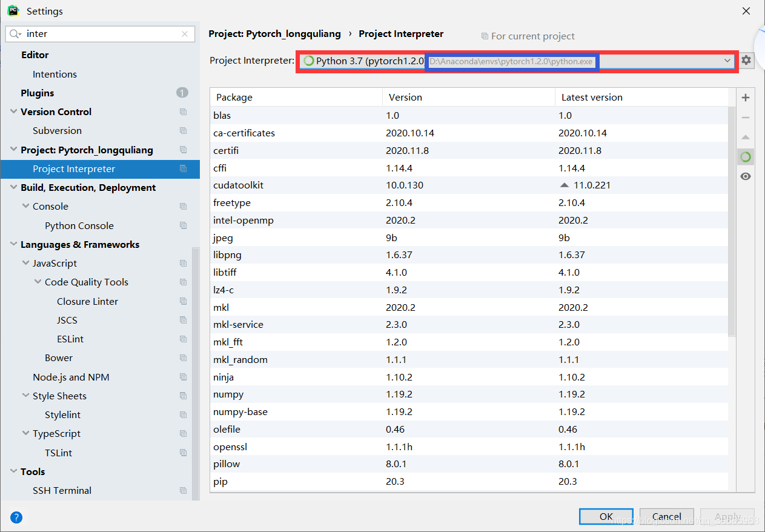Select the cudatoolkit package row
This screenshot has width=765, height=532.
point(469,185)
